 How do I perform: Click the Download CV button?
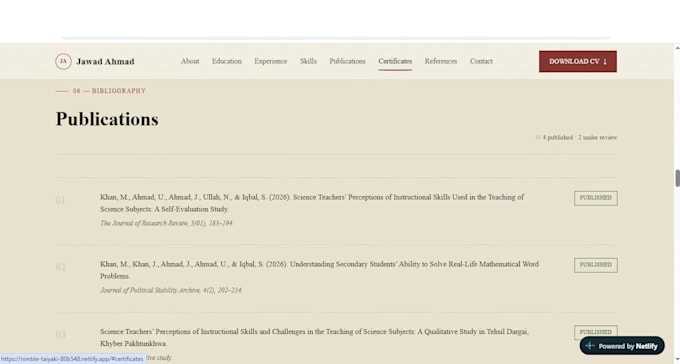[578, 62]
